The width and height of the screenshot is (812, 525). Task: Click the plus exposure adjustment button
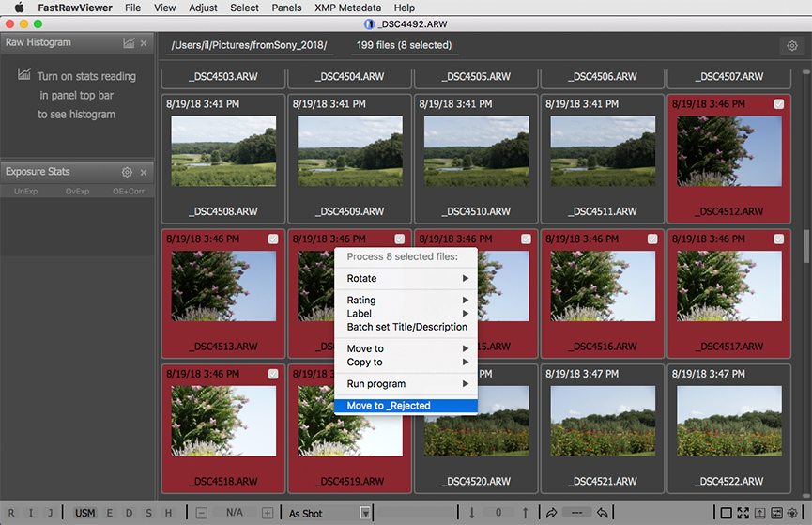[x=268, y=513]
